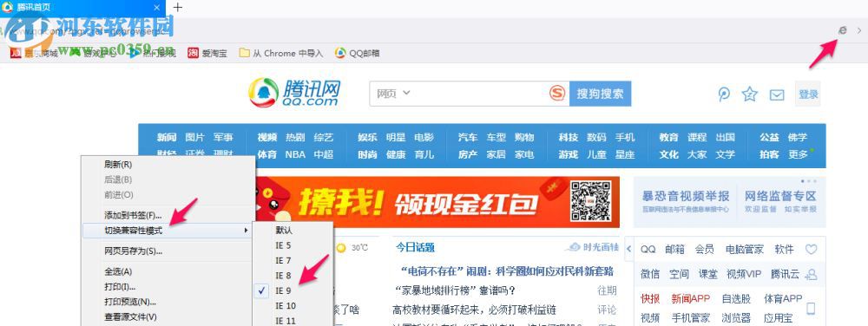Open a new tab with the plus button
Viewport: 868px width, 326px height.
[178, 7]
